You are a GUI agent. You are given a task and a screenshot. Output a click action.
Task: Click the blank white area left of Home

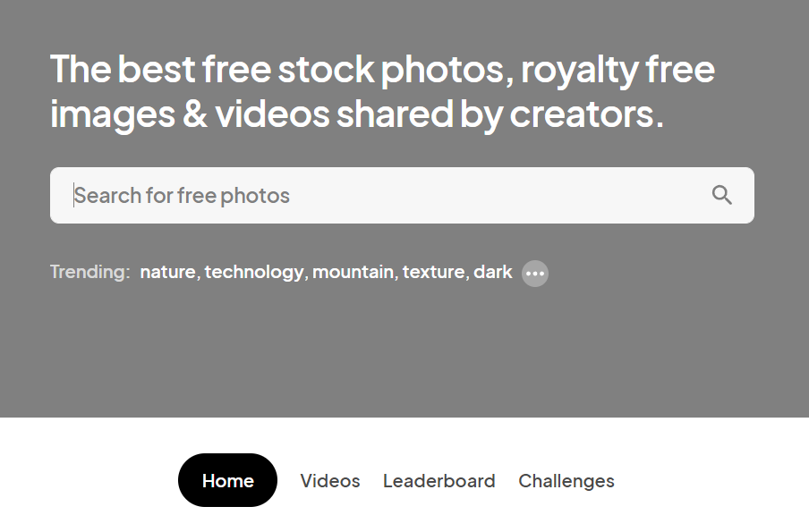coord(89,480)
